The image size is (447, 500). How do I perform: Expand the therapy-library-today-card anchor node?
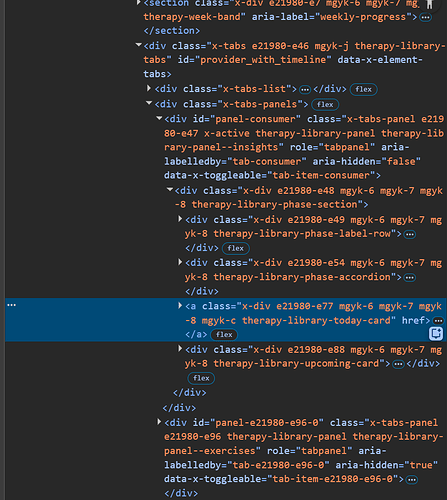180,306
